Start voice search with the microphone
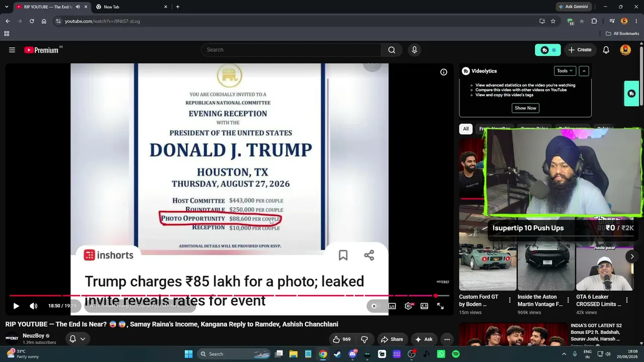 click(415, 50)
